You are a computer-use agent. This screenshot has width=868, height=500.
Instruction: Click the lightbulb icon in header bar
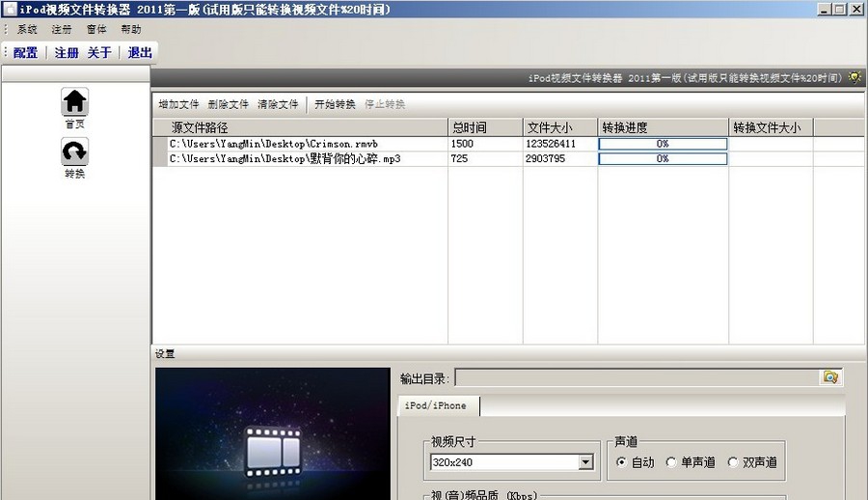[855, 77]
